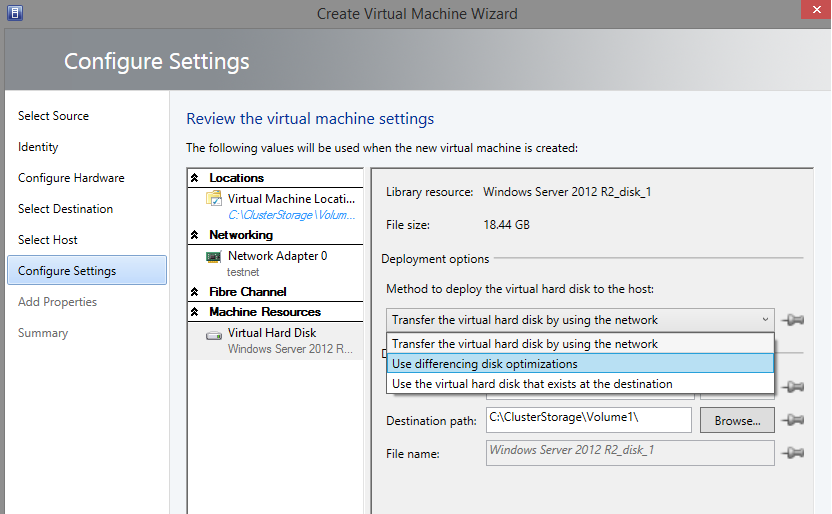Collapse the Networking section
The width and height of the screenshot is (832, 514).
pyautogui.click(x=195, y=235)
